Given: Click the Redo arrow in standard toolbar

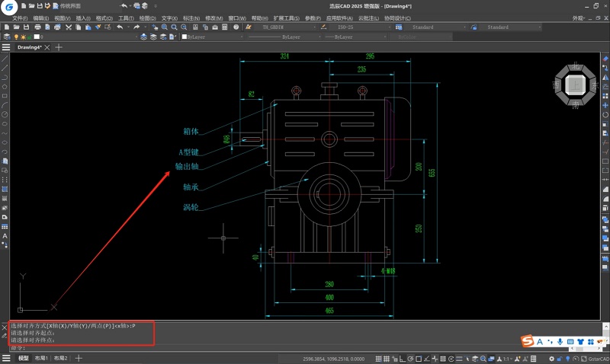Looking at the screenshot, I should click(x=136, y=27).
